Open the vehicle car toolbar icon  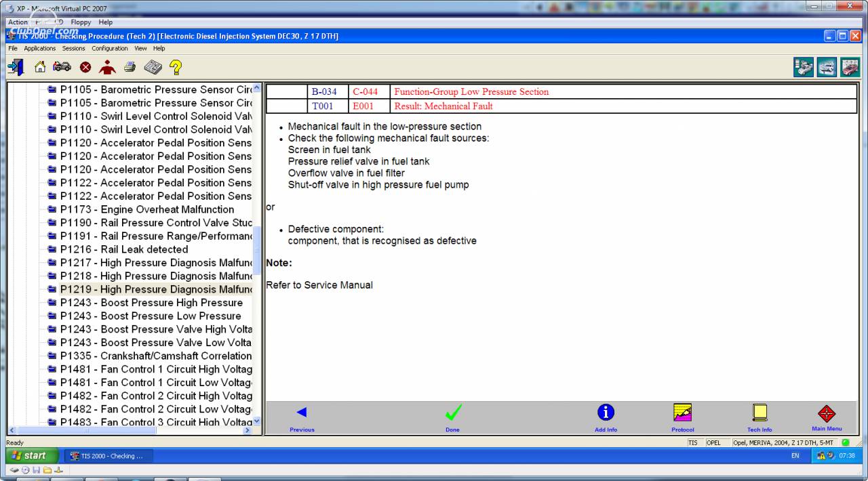(62, 67)
